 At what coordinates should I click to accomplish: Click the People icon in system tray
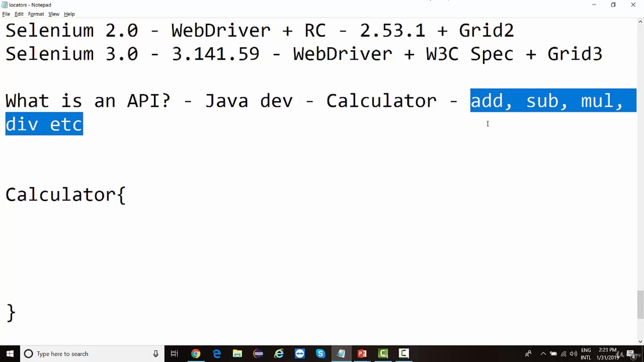pyautogui.click(x=528, y=354)
